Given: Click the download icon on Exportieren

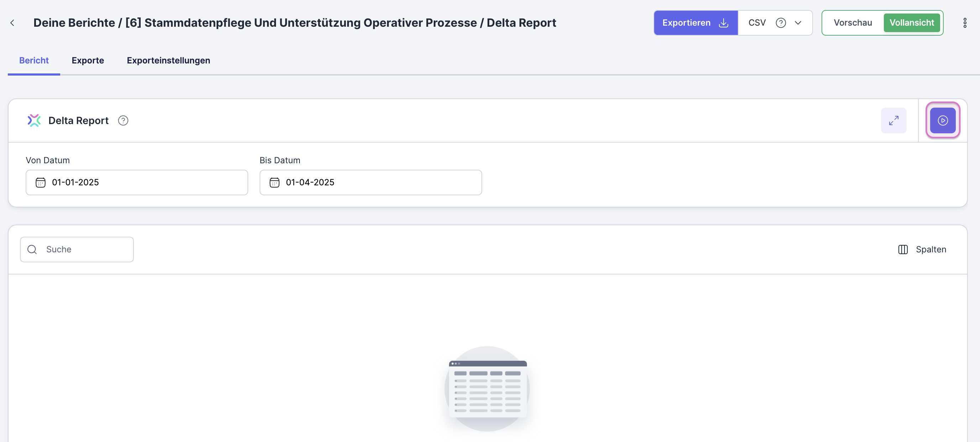Looking at the screenshot, I should (723, 23).
